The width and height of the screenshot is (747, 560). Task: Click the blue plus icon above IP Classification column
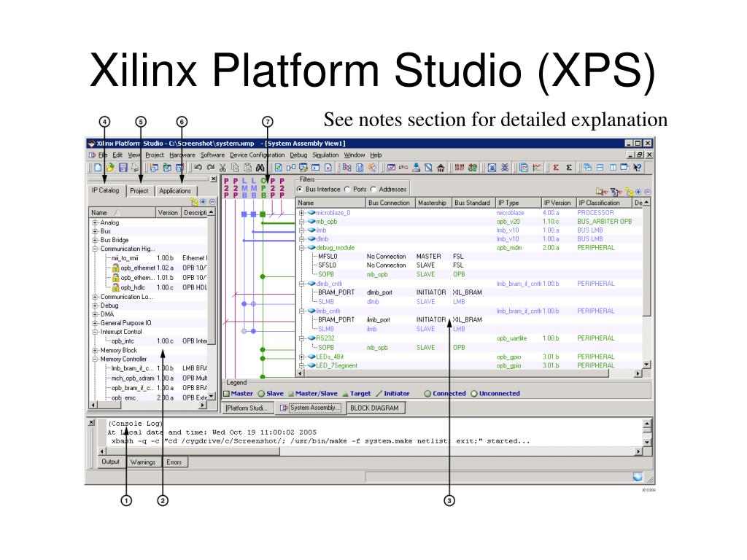coord(638,192)
